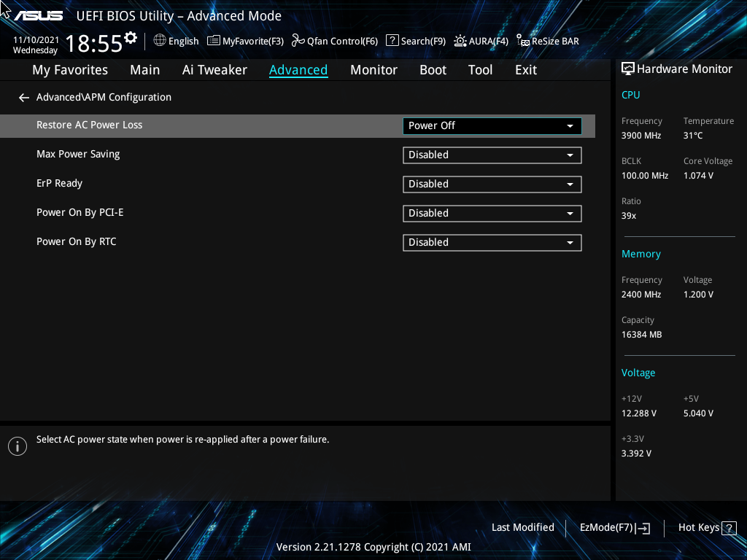The height and width of the screenshot is (560, 747).
Task: Open Qfan Control(F6)
Action: [x=335, y=41]
